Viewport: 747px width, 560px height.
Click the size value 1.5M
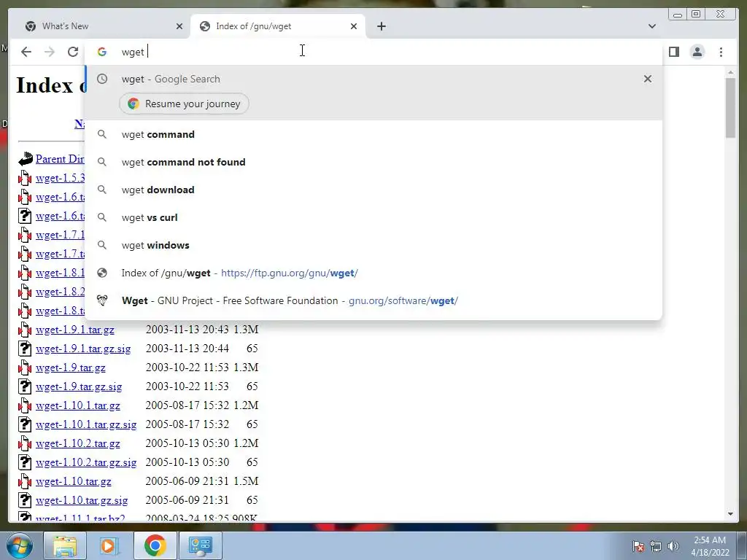pos(246,481)
